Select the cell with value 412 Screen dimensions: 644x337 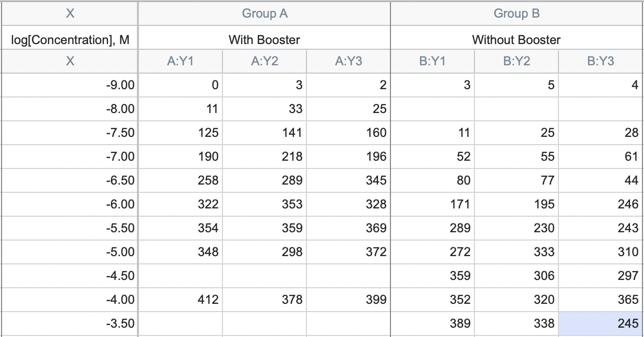pyautogui.click(x=180, y=300)
